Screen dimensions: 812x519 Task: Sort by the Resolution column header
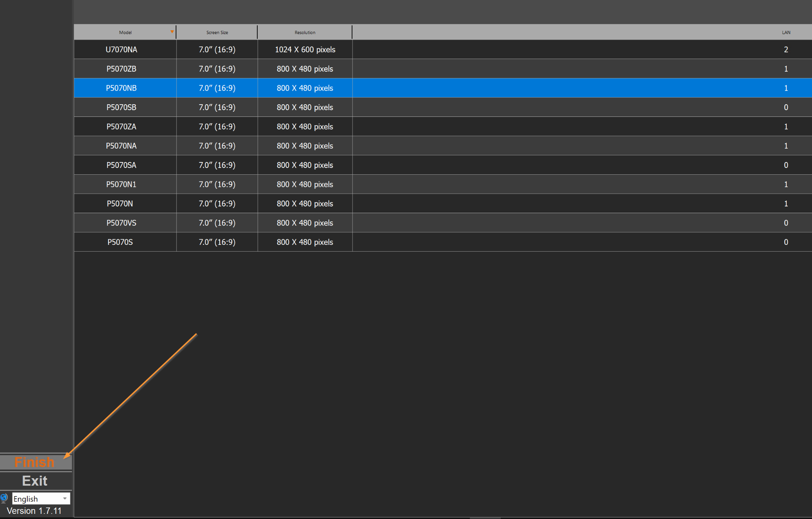(304, 32)
